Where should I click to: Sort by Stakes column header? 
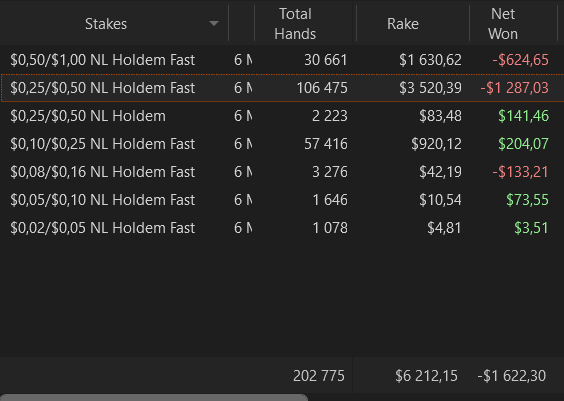[x=106, y=24]
